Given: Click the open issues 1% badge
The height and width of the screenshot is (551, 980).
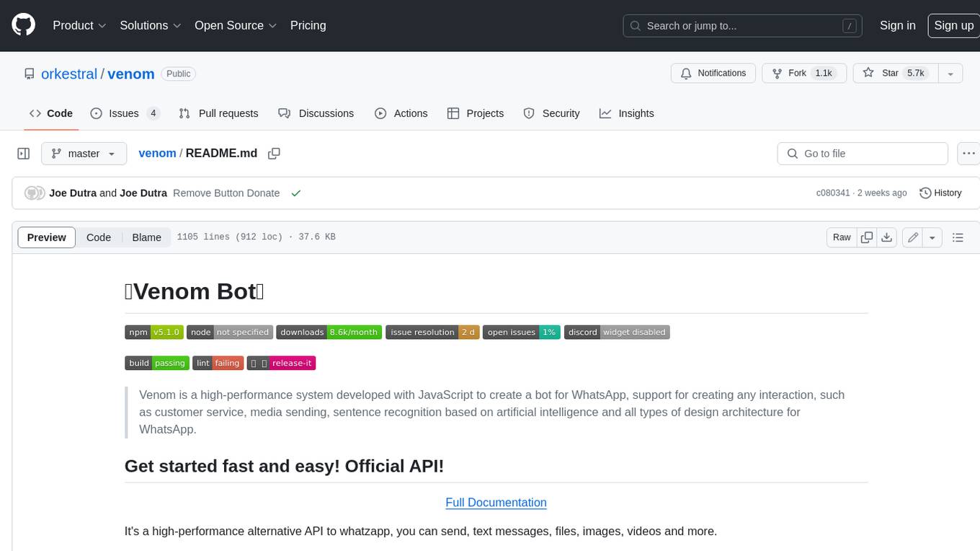Looking at the screenshot, I should point(521,332).
